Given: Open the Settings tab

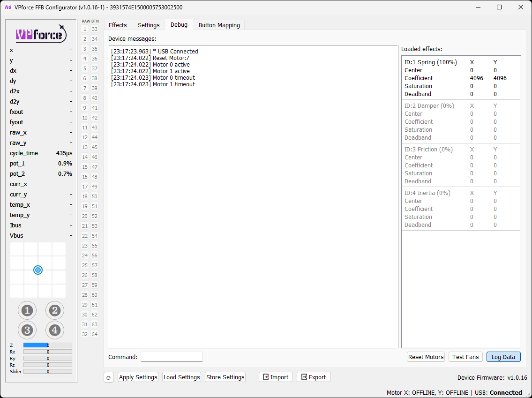Looking at the screenshot, I should coord(149,25).
